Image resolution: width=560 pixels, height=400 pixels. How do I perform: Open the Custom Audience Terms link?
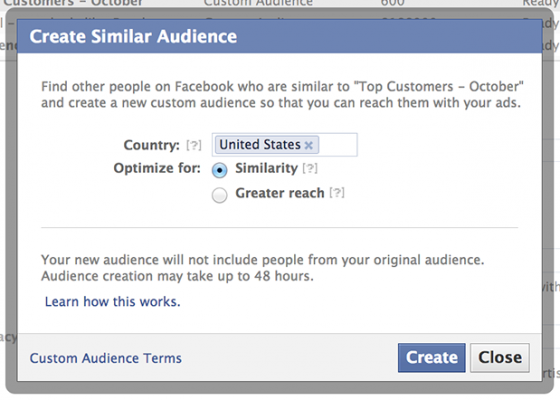(x=106, y=358)
